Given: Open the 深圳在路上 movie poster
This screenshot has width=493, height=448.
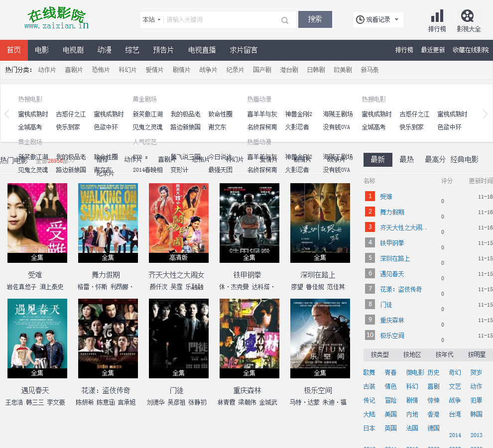Looking at the screenshot, I should pyautogui.click(x=320, y=223).
